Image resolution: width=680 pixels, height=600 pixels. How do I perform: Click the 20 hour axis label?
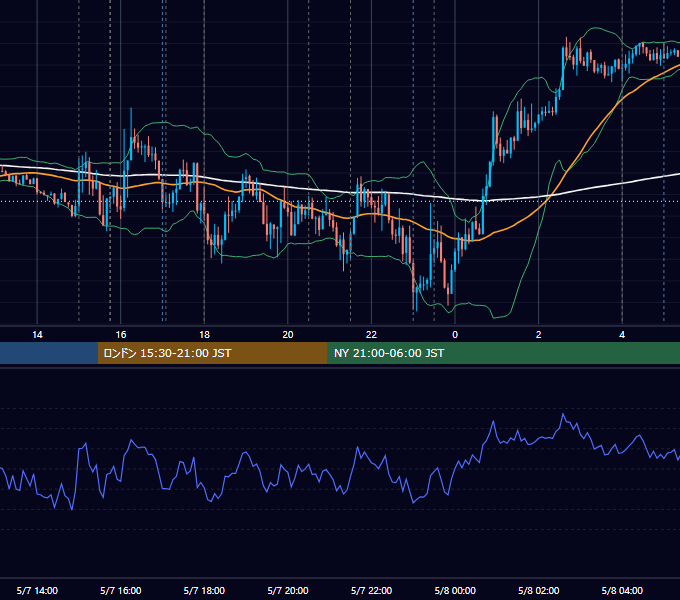coord(288,335)
